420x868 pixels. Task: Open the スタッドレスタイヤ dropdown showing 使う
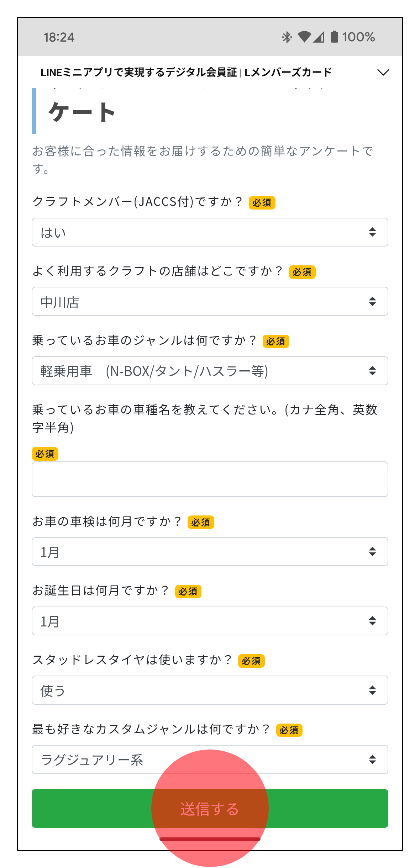[210, 690]
